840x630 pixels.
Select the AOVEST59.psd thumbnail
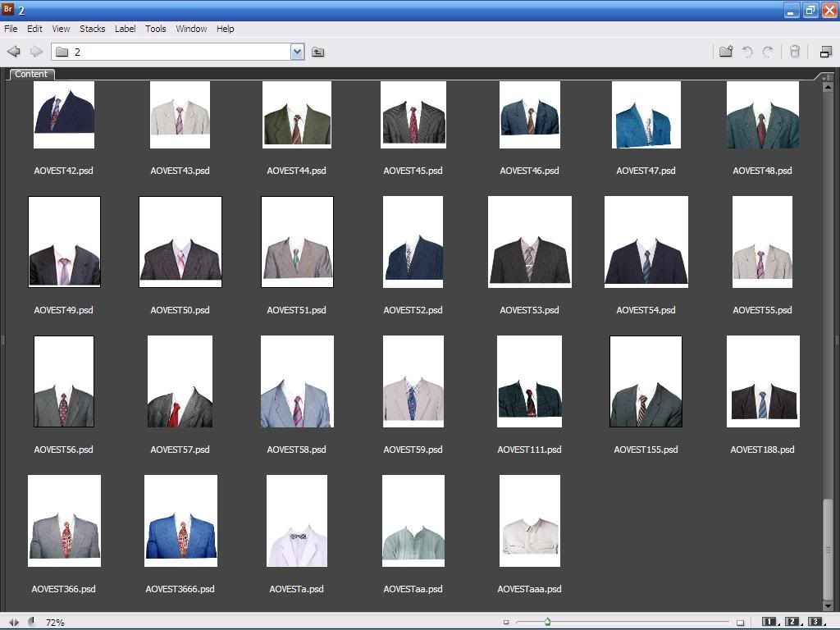[413, 381]
